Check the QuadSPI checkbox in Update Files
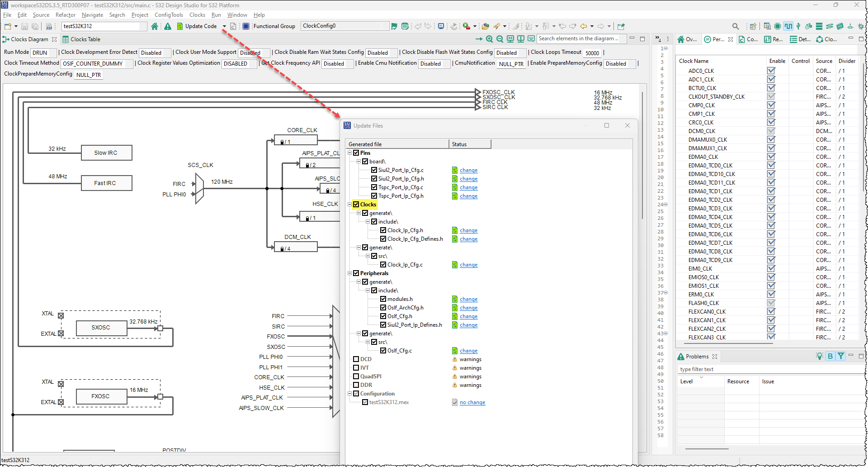 point(356,376)
